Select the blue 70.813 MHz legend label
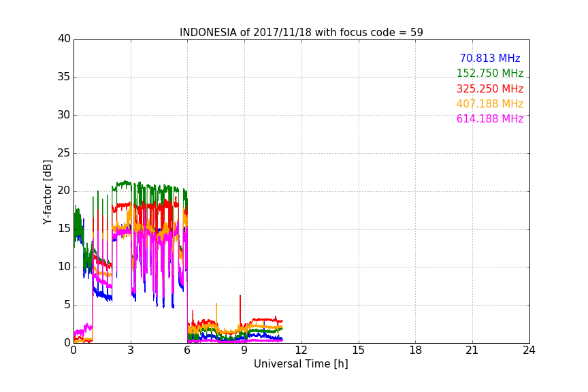588x392 pixels. [x=490, y=58]
